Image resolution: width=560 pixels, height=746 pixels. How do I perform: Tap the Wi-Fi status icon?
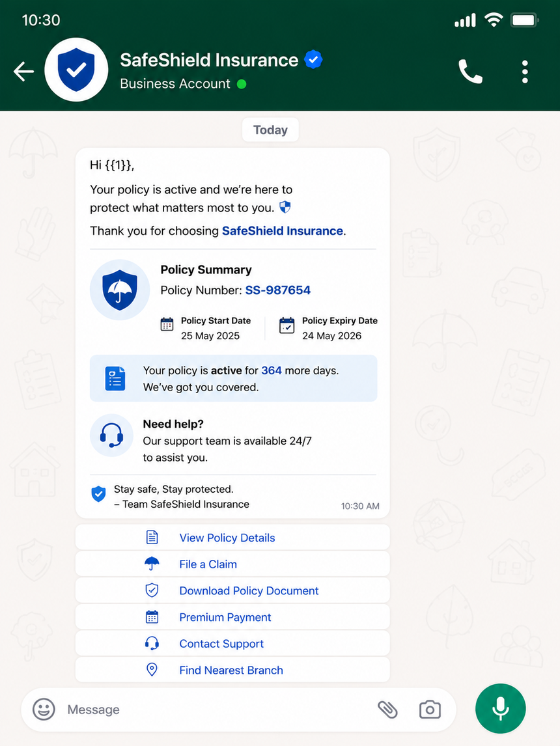[494, 20]
